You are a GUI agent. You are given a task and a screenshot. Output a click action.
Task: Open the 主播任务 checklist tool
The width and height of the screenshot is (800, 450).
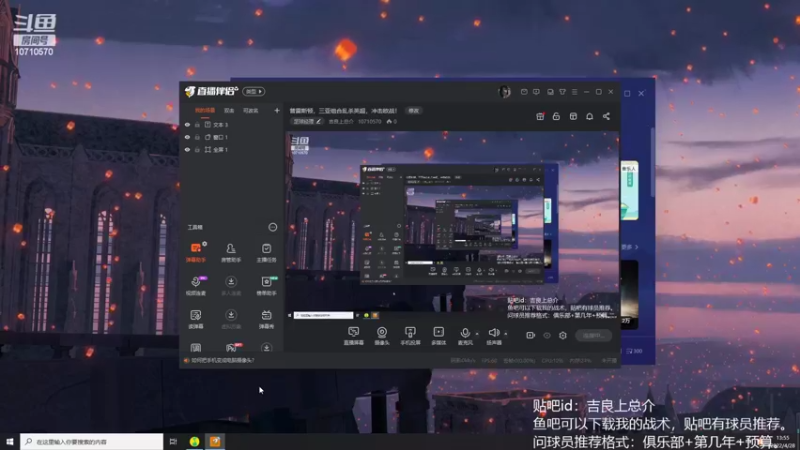[266, 252]
